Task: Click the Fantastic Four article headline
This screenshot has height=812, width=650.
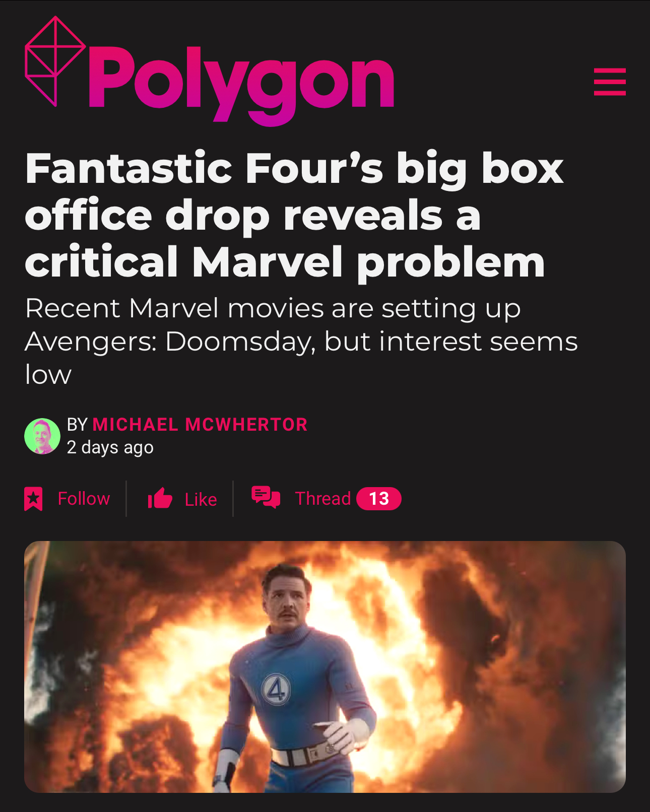Action: (294, 215)
